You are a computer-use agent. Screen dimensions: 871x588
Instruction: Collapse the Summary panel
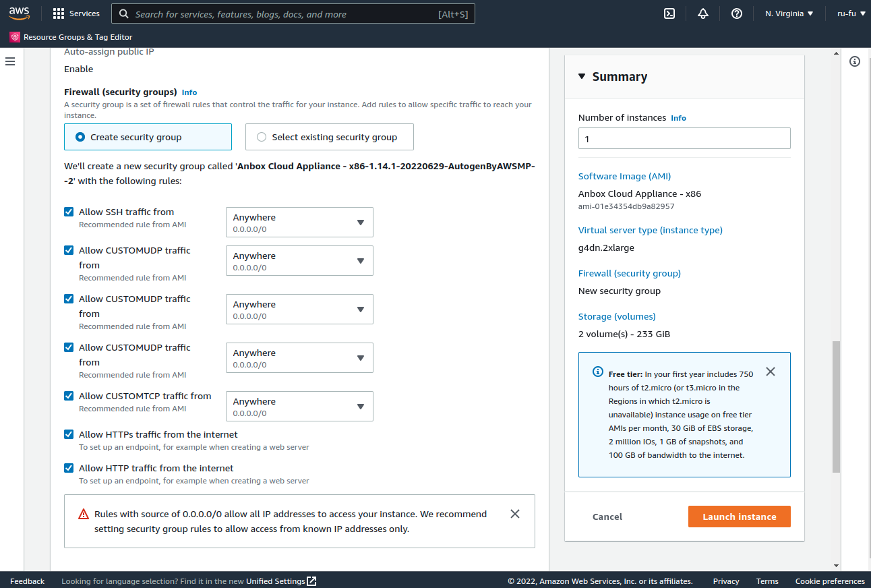pyautogui.click(x=582, y=76)
